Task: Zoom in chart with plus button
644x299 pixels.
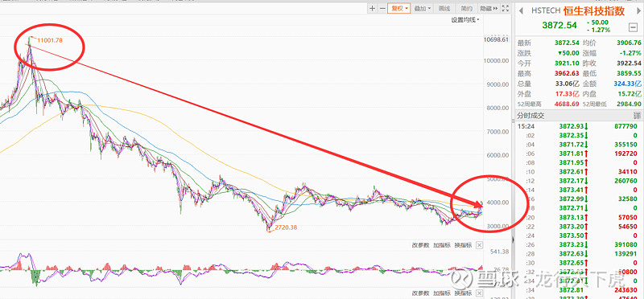Action: 372,8
